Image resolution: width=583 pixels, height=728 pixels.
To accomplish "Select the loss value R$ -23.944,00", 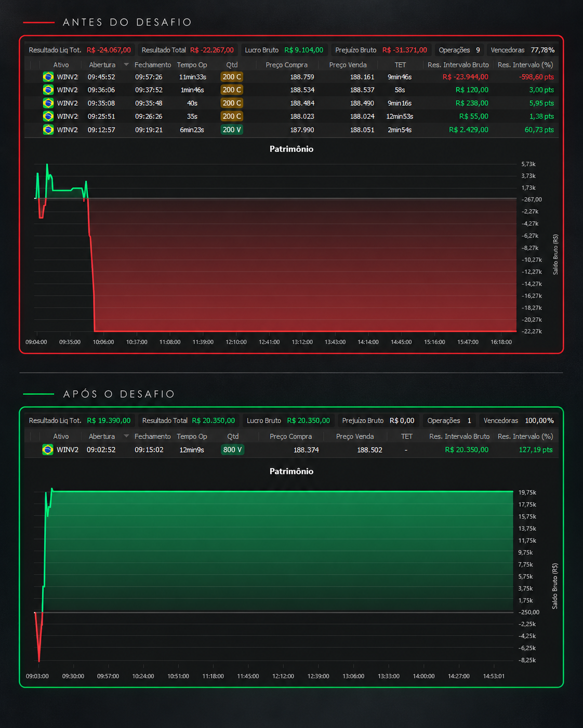I will pos(466,77).
